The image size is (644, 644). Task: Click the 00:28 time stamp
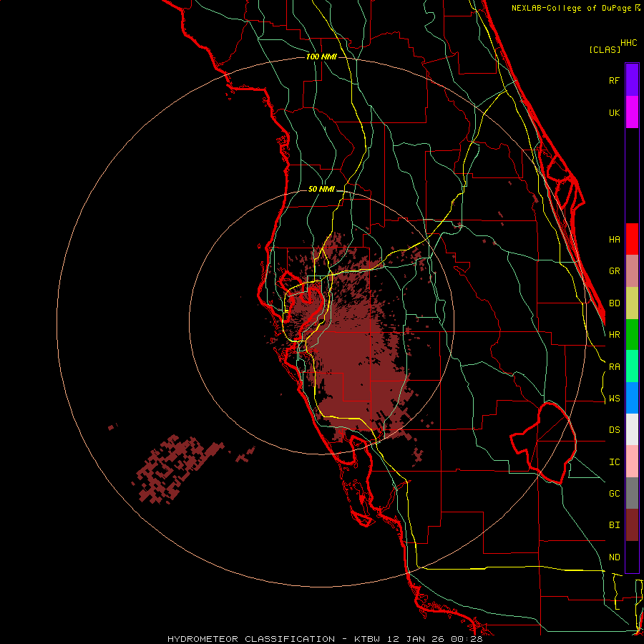(468, 639)
